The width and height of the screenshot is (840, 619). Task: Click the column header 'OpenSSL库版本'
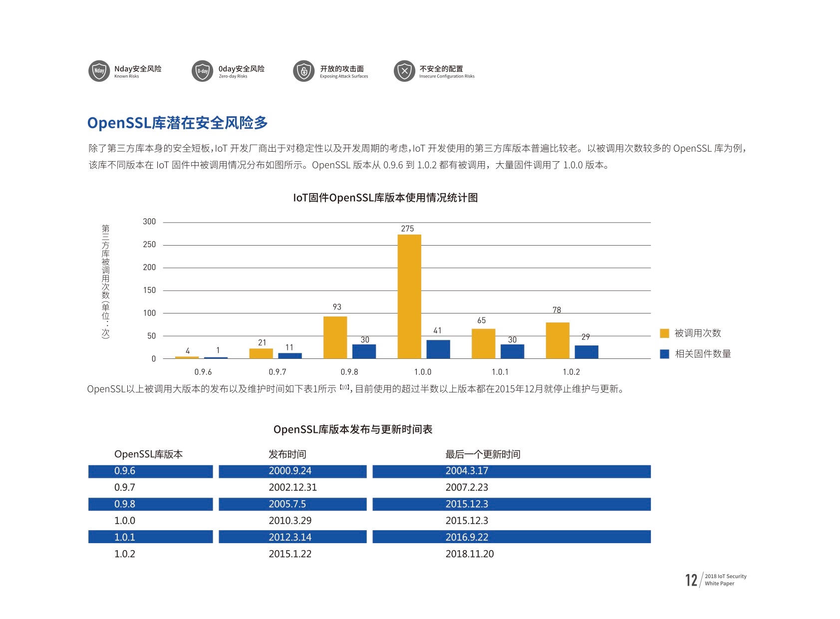[149, 454]
